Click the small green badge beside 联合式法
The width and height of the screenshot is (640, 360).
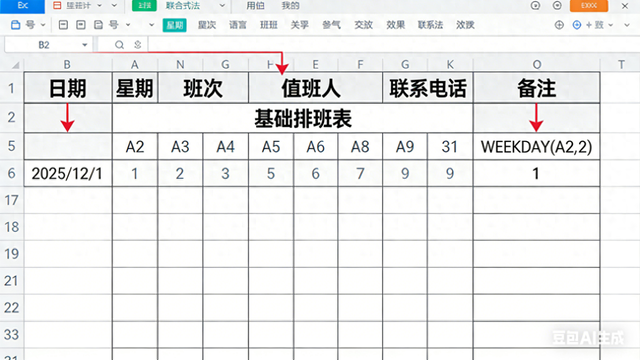[144, 6]
